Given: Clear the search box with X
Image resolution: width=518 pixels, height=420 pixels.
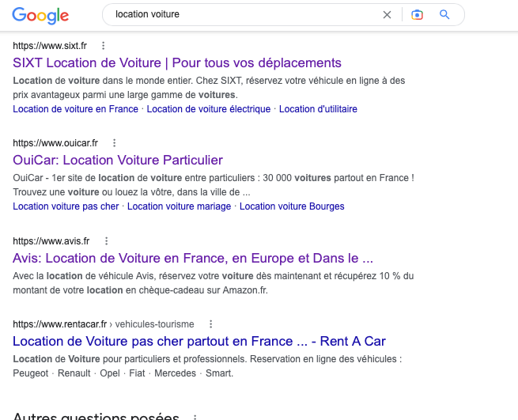Looking at the screenshot, I should [x=387, y=14].
